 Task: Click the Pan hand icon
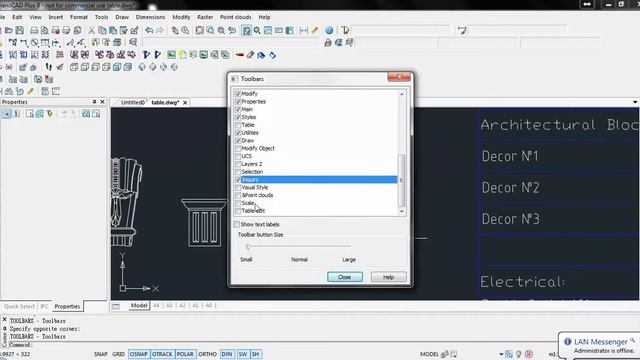[175, 30]
